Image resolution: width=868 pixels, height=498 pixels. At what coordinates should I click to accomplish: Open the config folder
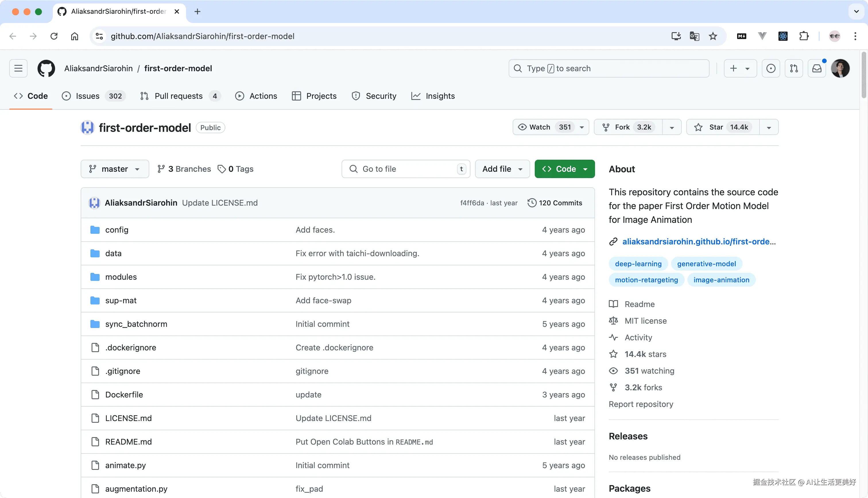click(x=117, y=229)
